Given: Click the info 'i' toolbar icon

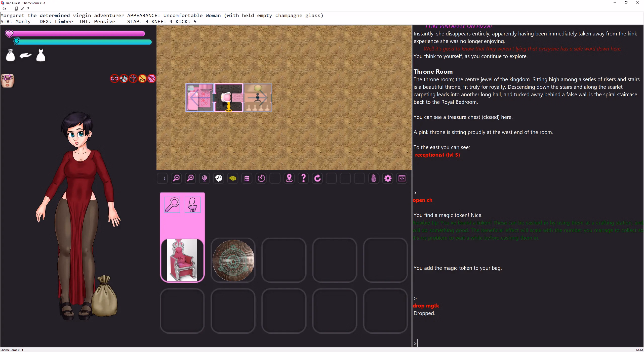Looking at the screenshot, I should [x=163, y=178].
